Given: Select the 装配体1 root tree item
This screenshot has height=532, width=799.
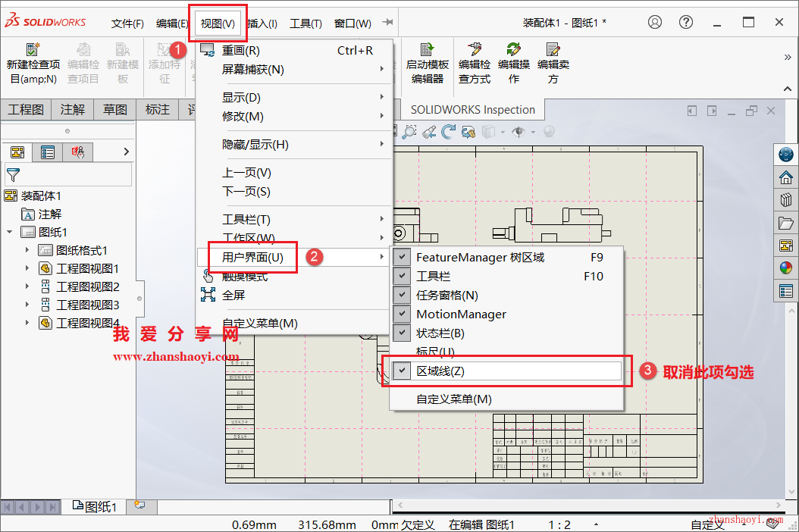Looking at the screenshot, I should point(33,196).
